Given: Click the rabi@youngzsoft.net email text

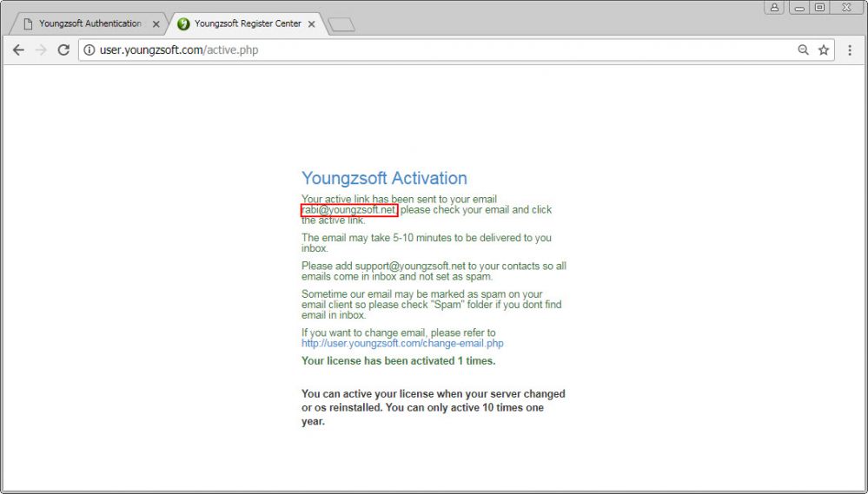Looking at the screenshot, I should click(x=349, y=210).
